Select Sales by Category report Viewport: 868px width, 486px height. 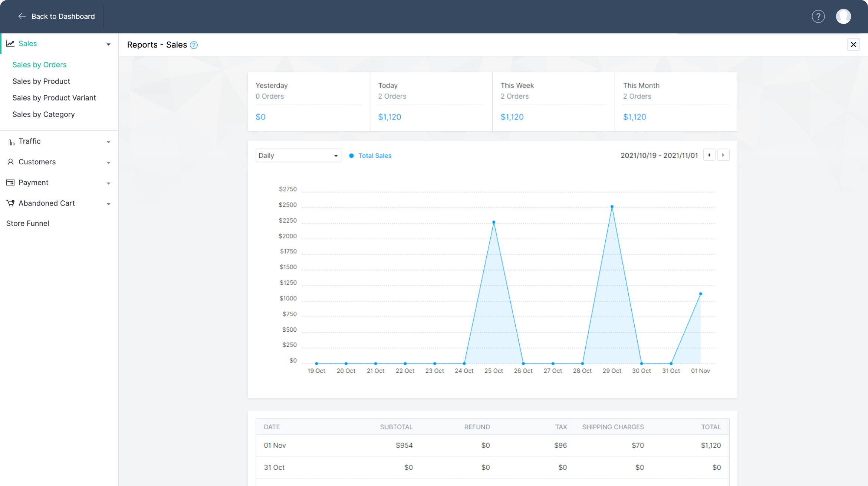click(43, 114)
